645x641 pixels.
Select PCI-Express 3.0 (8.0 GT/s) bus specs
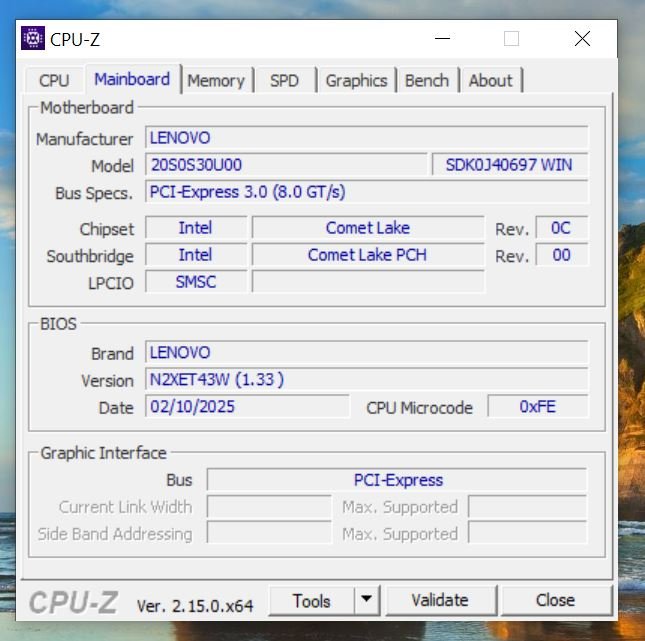367,192
